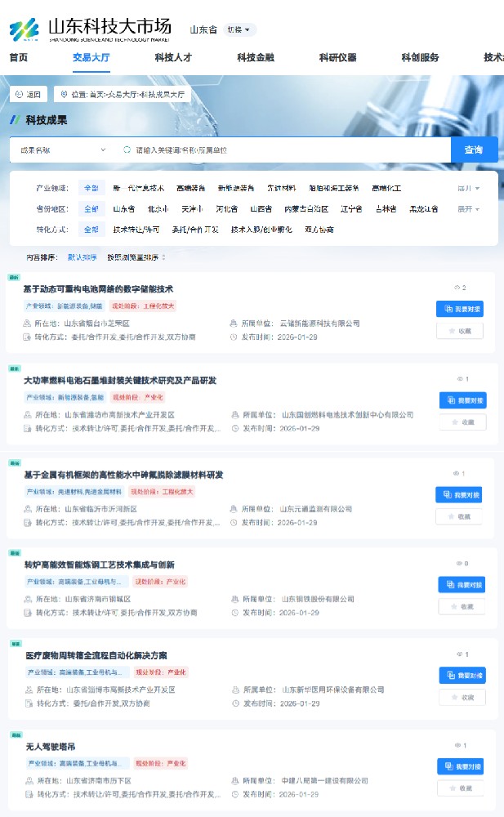
Task: Click 我要对接 for 医疗废物周转箱 listing
Action: tap(463, 676)
